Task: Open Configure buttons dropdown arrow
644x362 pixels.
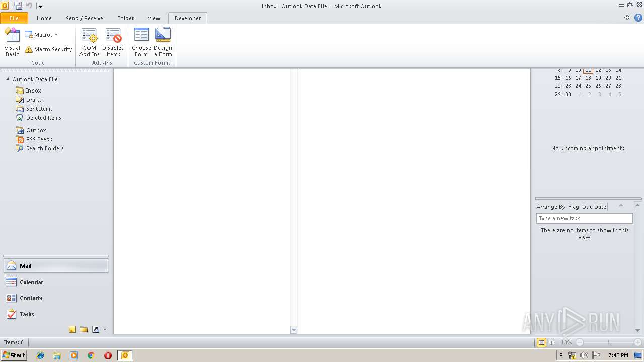Action: [x=105, y=330]
